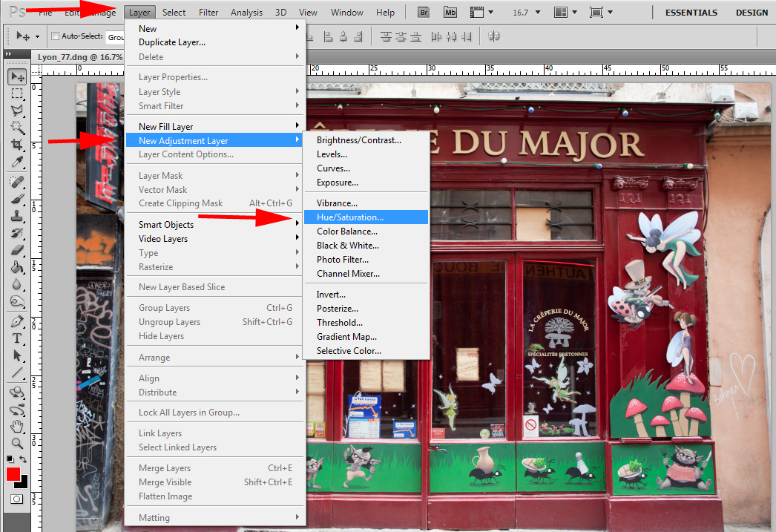
Task: Click the distribute top edges icon
Action: pos(386,36)
